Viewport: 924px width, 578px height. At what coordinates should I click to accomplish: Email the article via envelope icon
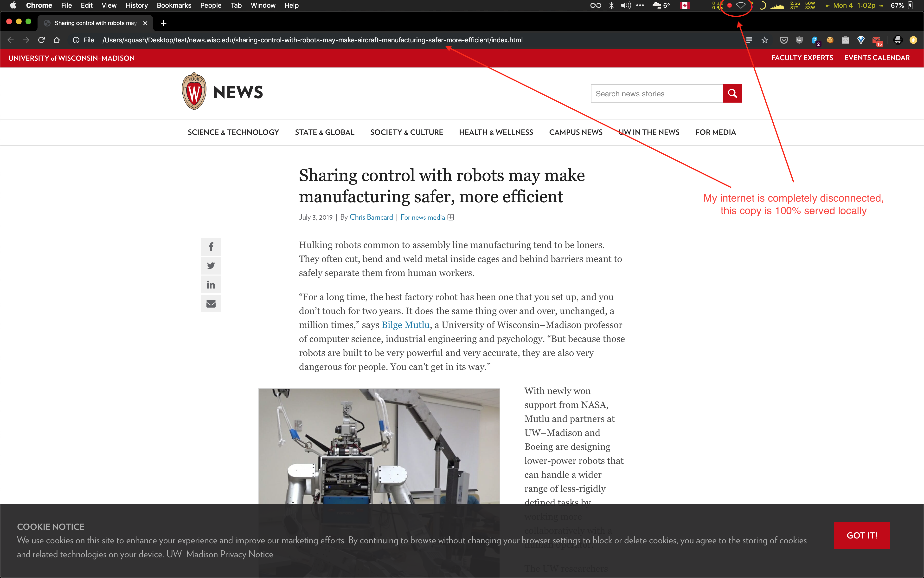pyautogui.click(x=211, y=303)
